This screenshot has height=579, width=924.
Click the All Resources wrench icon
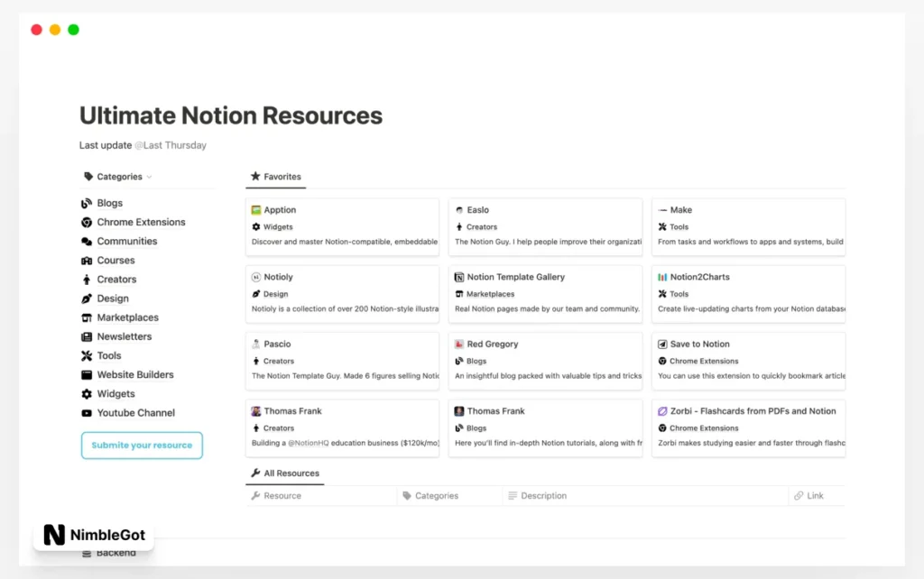tap(255, 473)
